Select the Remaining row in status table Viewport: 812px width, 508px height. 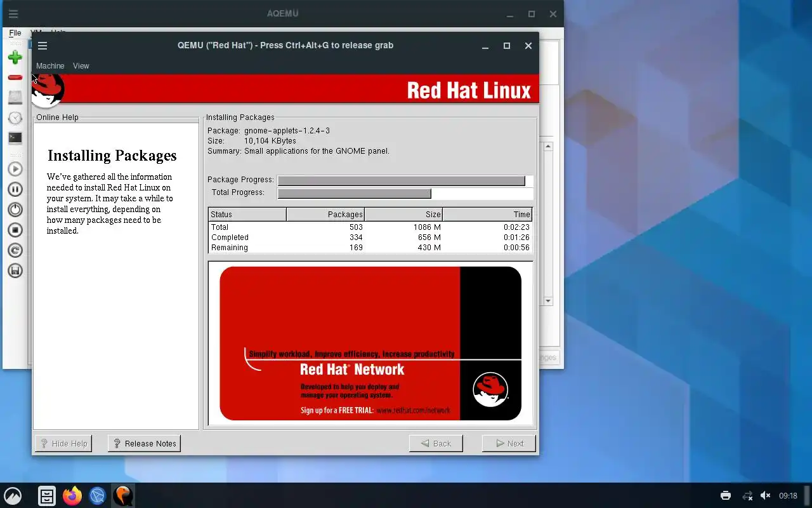pyautogui.click(x=370, y=248)
